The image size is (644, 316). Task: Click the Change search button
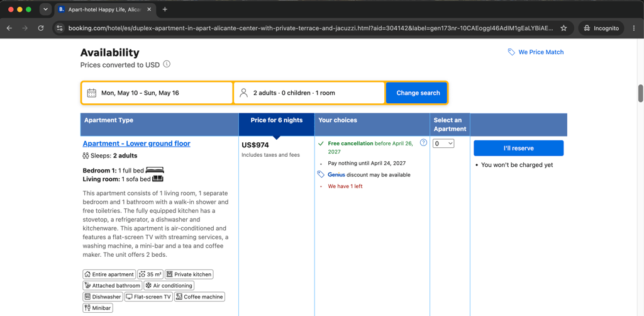(416, 93)
